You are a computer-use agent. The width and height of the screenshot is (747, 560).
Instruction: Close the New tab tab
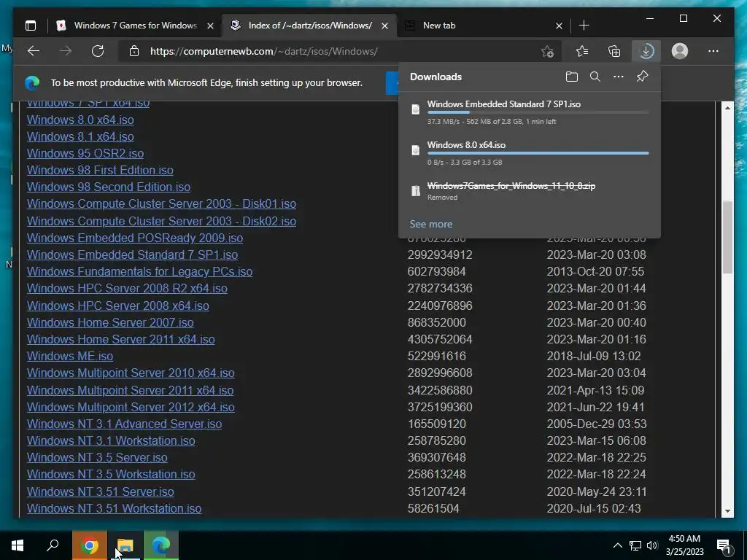click(559, 26)
